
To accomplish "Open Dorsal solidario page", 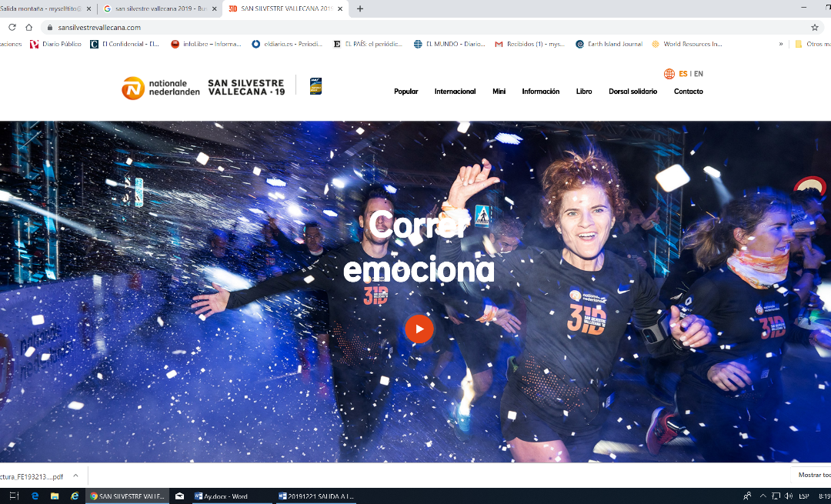I will pyautogui.click(x=632, y=92).
